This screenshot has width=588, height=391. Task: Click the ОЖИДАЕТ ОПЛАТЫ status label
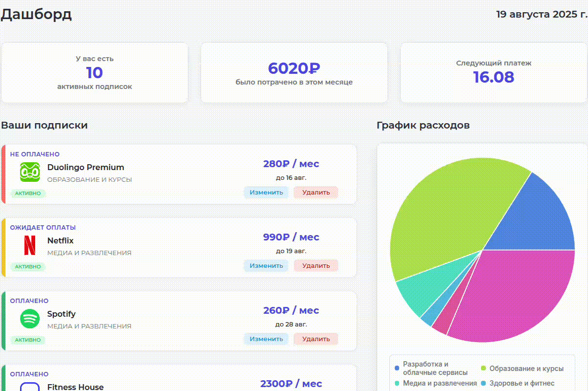coord(43,227)
